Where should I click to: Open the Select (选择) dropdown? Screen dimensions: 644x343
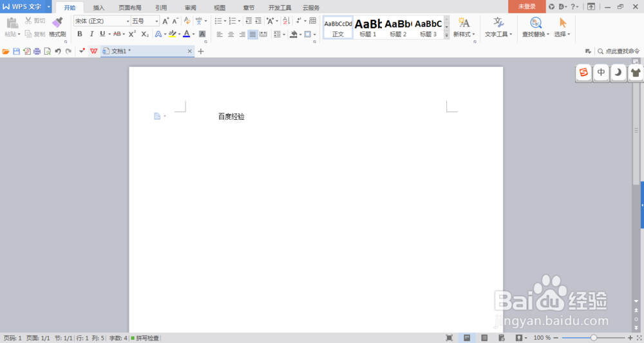(x=562, y=35)
